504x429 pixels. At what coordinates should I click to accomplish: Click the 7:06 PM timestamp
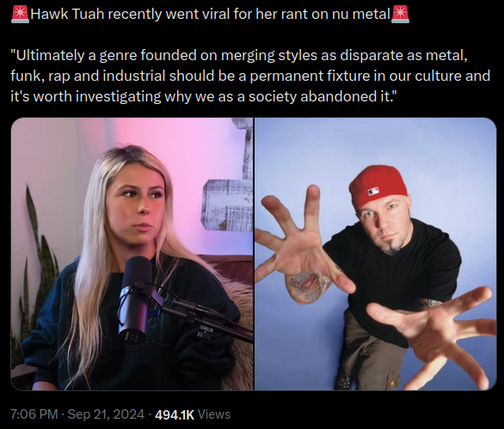coord(34,414)
